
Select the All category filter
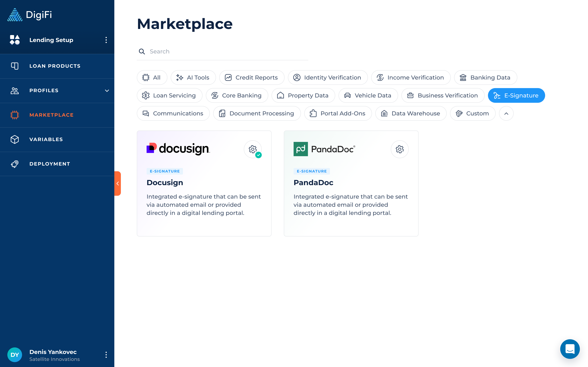tap(152, 77)
